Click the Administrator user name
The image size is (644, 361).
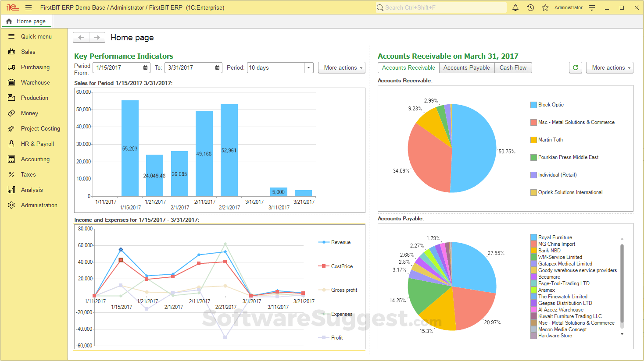click(x=569, y=7)
